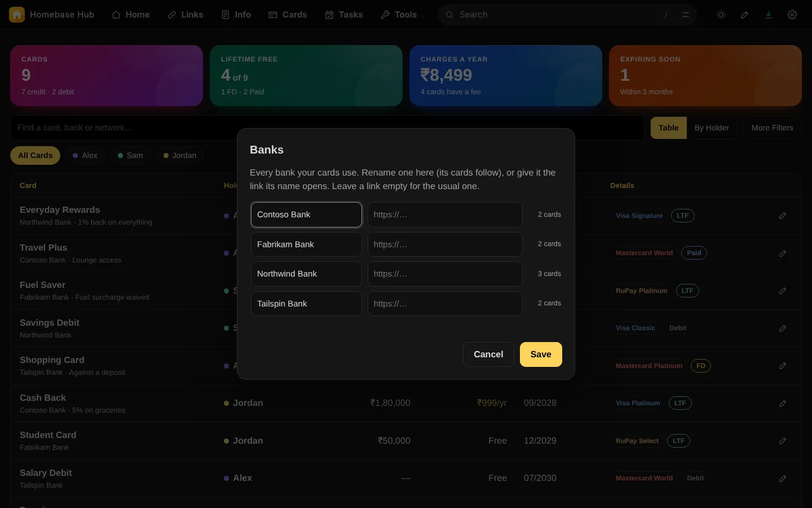Viewport: 812px width, 508px height.
Task: Focus the top Search box
Action: pos(567,15)
